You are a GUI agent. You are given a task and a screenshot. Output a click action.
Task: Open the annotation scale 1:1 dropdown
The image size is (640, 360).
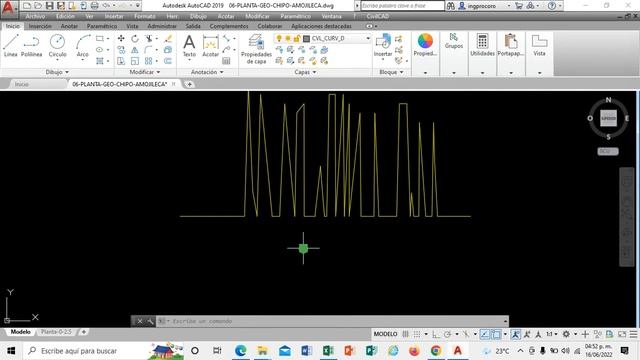tap(552, 334)
